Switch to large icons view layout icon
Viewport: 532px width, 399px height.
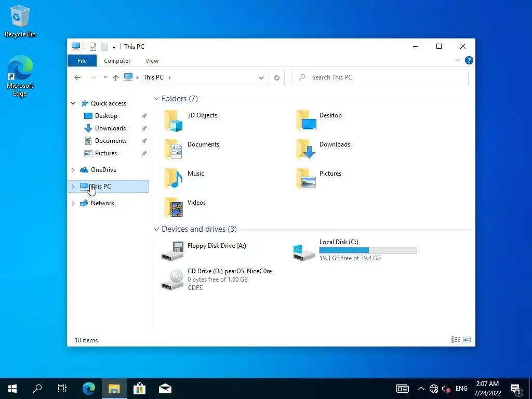coord(467,340)
